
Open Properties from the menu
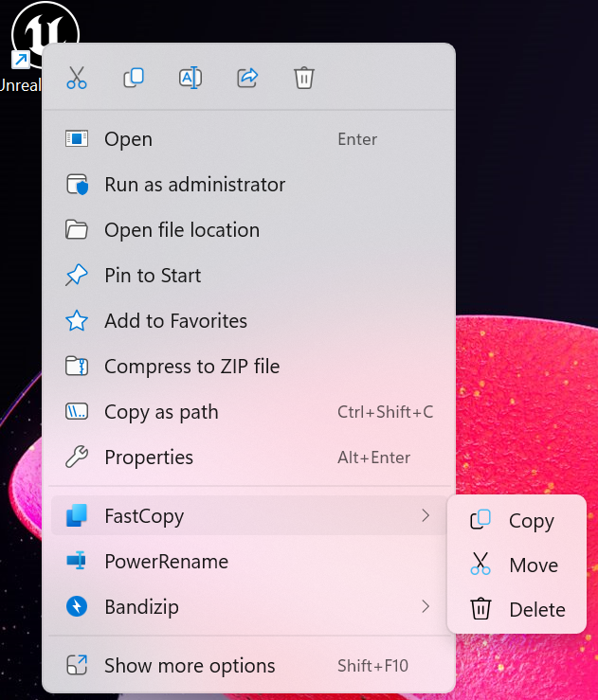point(250,458)
